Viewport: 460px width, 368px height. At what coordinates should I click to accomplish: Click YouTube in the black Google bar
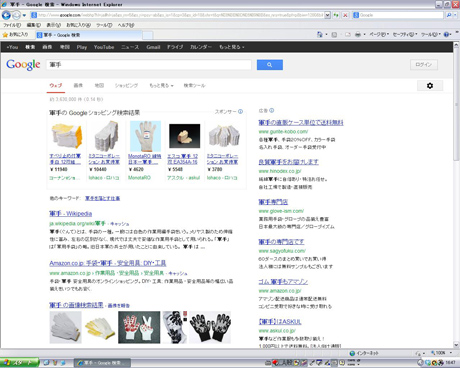point(104,47)
